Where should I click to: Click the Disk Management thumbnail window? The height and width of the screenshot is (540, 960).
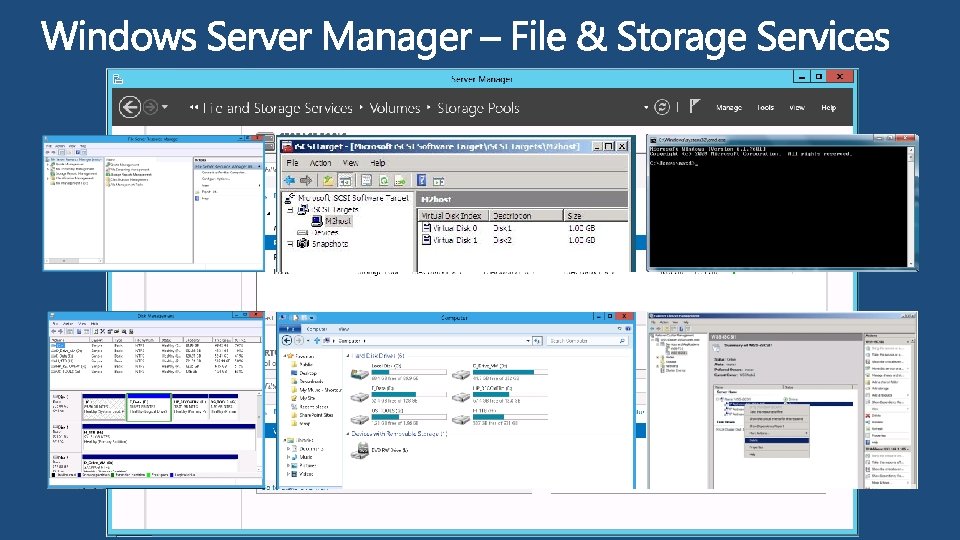coord(156,400)
